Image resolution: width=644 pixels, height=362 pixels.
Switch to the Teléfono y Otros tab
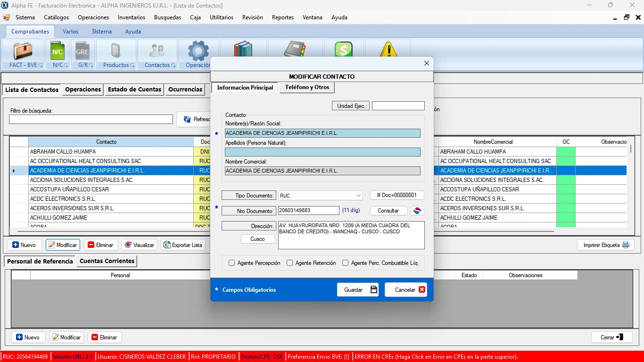pyautogui.click(x=307, y=87)
